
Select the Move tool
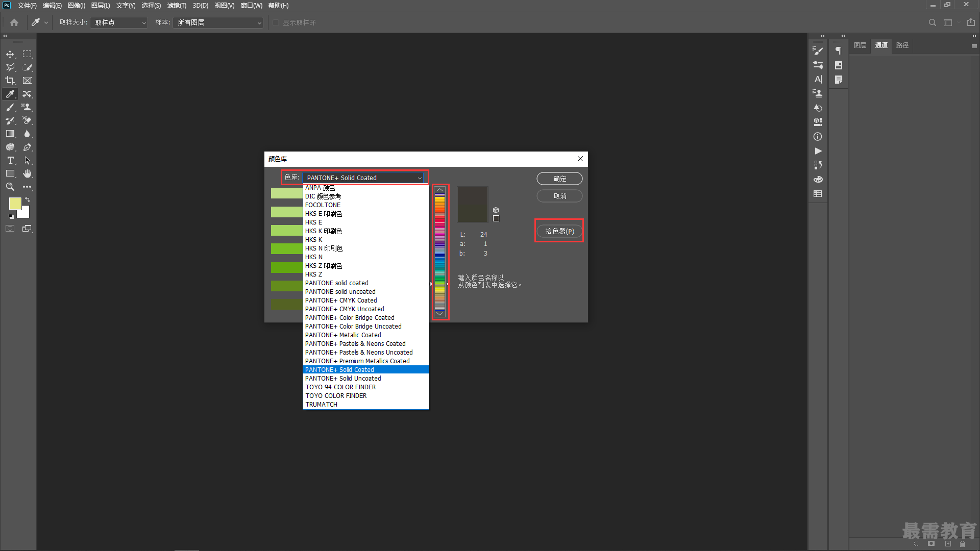click(x=10, y=54)
